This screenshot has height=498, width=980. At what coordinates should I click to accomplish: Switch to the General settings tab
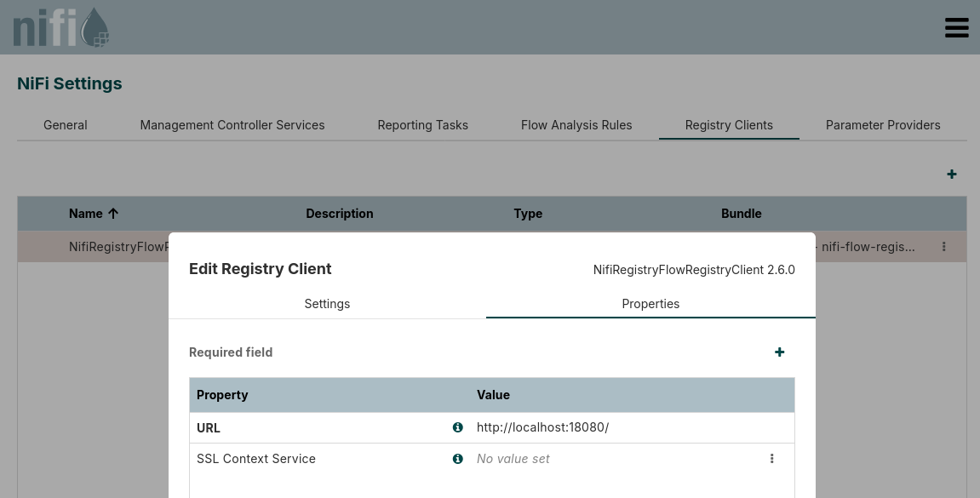pos(65,125)
